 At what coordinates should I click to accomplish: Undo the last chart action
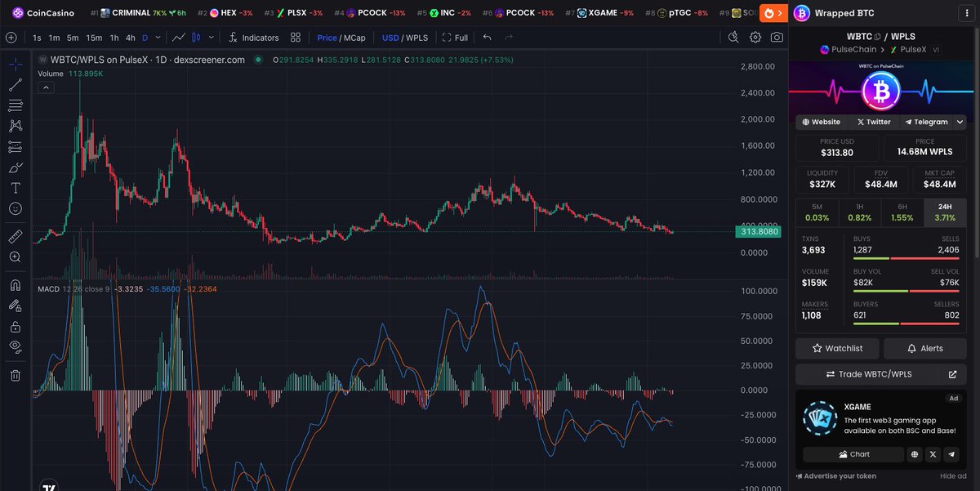[x=488, y=38]
